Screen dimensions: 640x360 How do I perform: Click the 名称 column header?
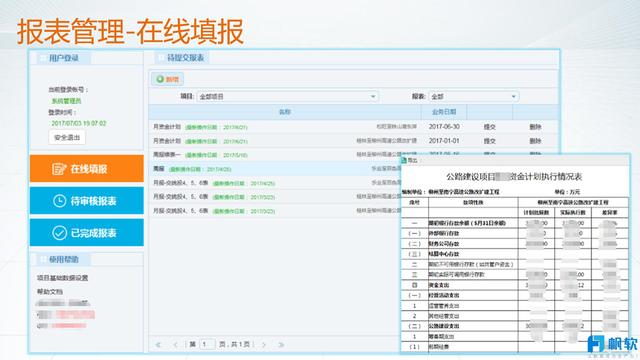click(284, 112)
